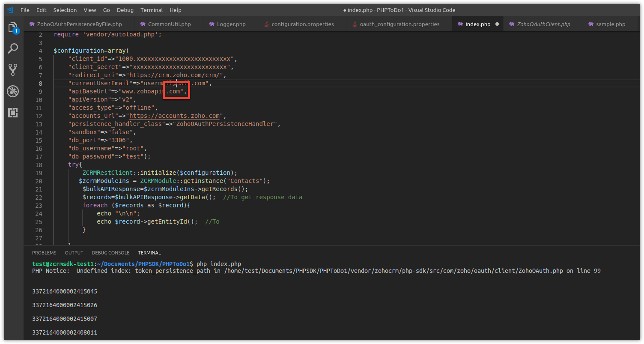Click PHP icon on Logger.php tab
This screenshot has width=644, height=344.
(x=212, y=24)
